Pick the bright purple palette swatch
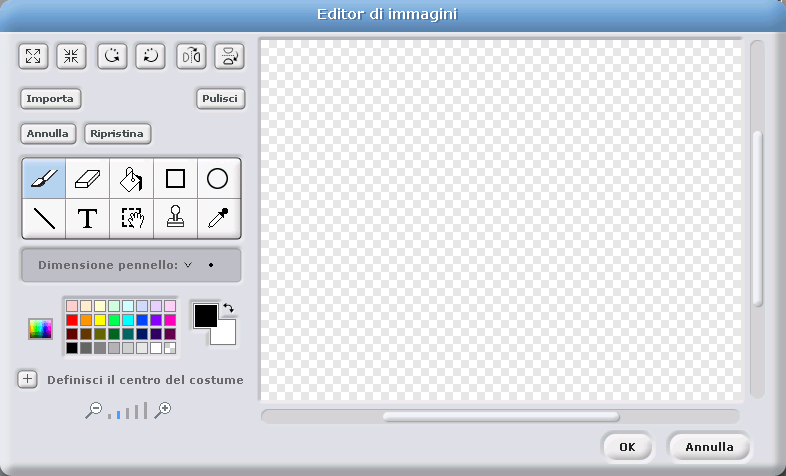Viewport: 786px width, 476px height. pos(156,320)
